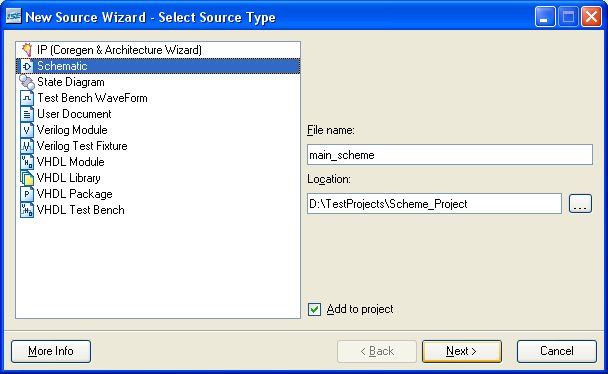Click into the Location path field
Image resolution: width=608 pixels, height=374 pixels.
(434, 204)
